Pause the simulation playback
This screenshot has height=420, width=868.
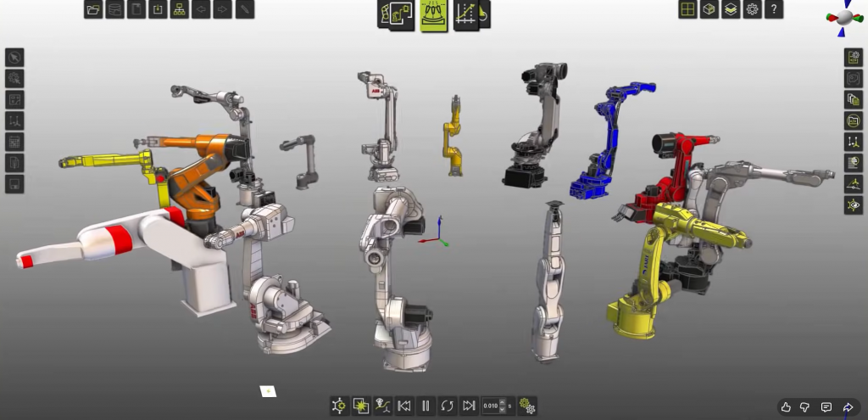[x=426, y=406]
